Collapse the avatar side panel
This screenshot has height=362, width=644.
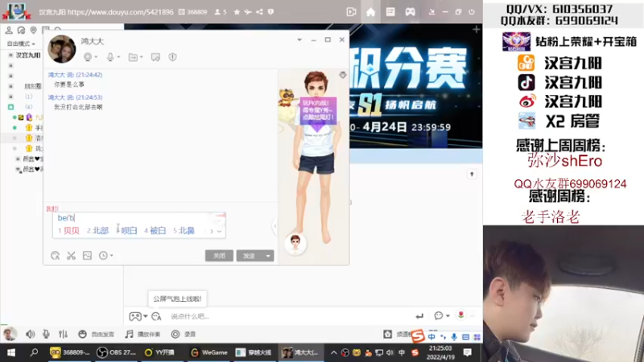point(275,226)
